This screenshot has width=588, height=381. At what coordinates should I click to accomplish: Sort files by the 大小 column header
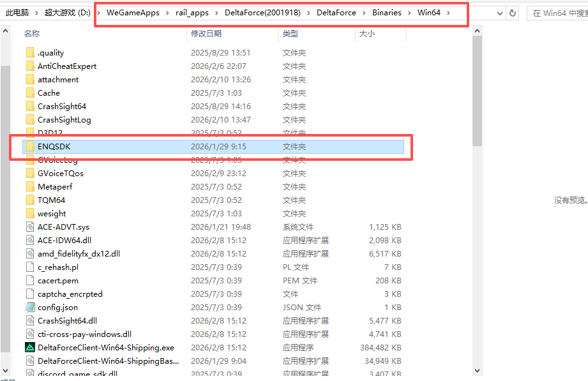pyautogui.click(x=367, y=33)
